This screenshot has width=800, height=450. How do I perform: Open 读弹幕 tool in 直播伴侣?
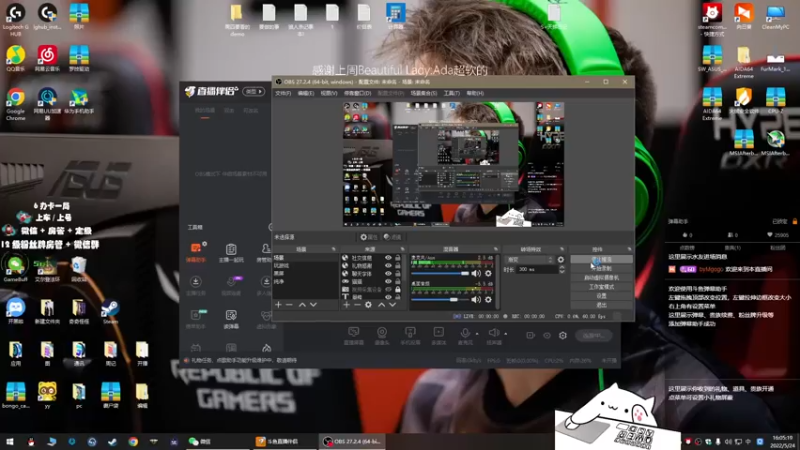231,319
